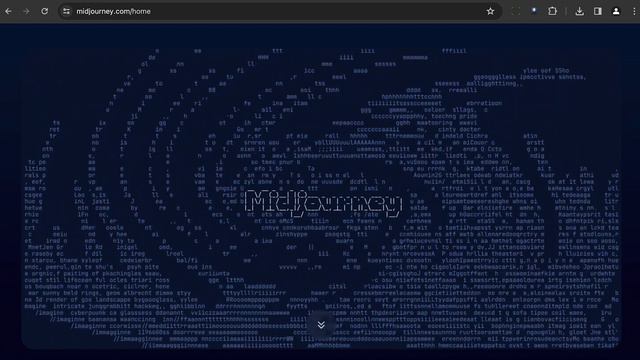Bookmark this page with star icon
Viewport: 640px width, 360px height.
[490, 11]
